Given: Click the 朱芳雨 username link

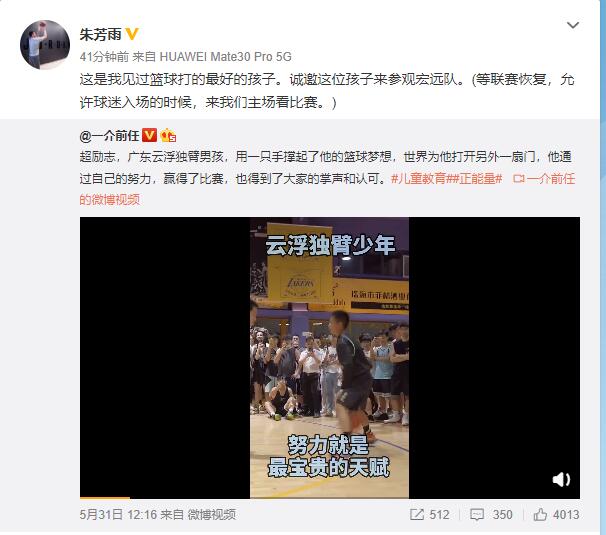Looking at the screenshot, I should (100, 34).
